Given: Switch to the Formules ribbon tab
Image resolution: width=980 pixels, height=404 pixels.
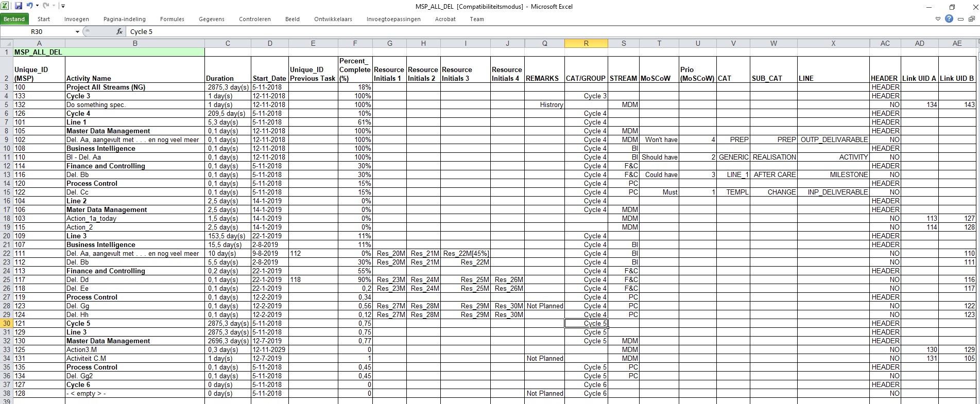Looking at the screenshot, I should pyautogui.click(x=172, y=19).
